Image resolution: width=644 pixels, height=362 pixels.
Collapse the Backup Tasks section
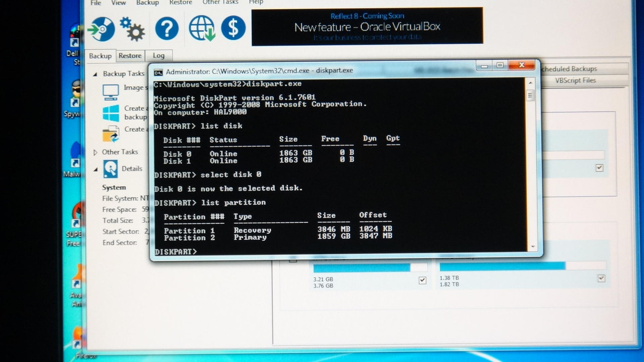coord(95,74)
